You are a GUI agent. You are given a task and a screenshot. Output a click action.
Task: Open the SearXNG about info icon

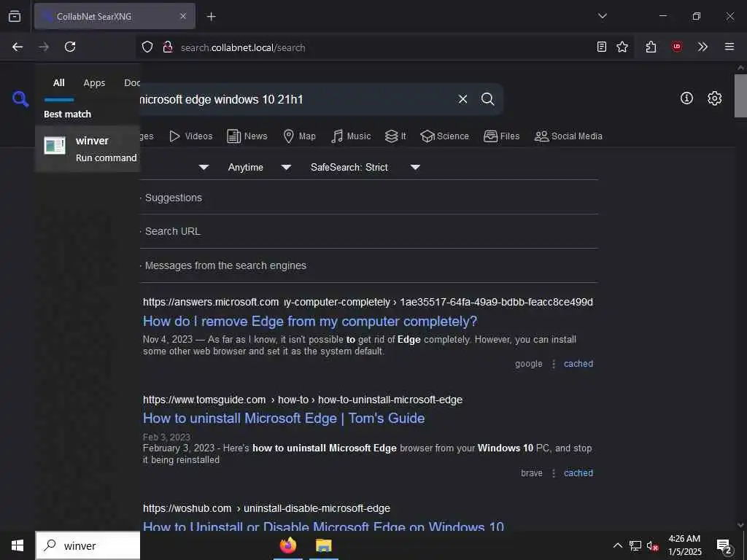686,98
